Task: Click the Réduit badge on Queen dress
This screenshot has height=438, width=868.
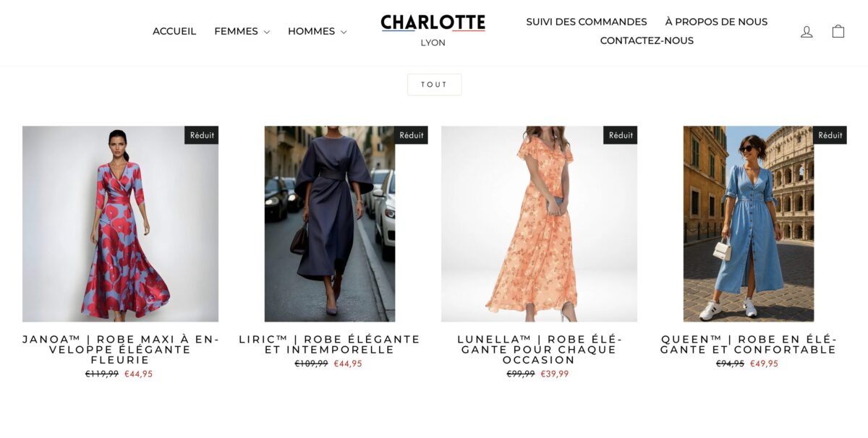Action: click(830, 135)
